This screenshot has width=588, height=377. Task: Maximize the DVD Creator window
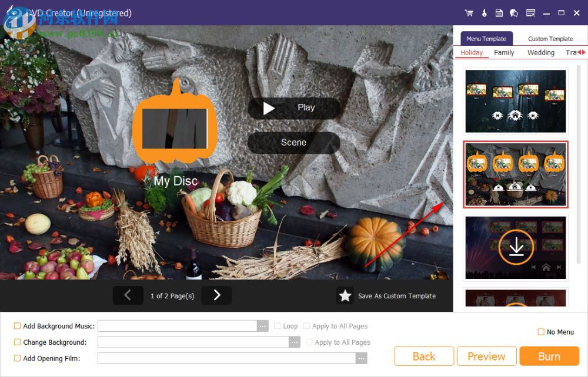[x=561, y=13]
